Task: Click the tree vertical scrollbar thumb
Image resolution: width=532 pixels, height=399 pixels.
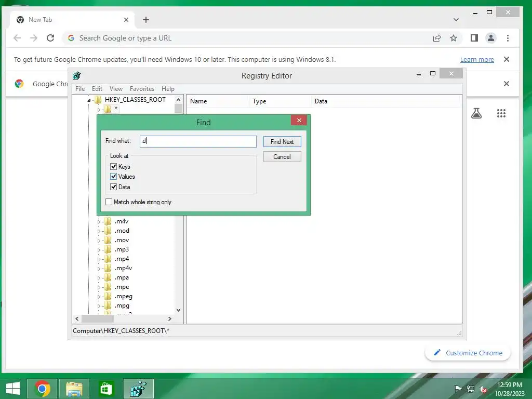Action: pyautogui.click(x=179, y=108)
